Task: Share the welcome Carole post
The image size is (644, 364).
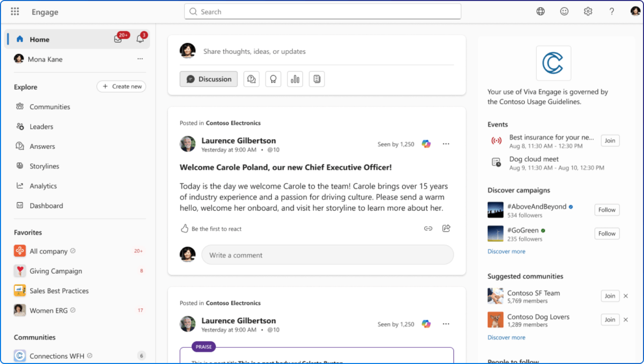Action: [446, 229]
